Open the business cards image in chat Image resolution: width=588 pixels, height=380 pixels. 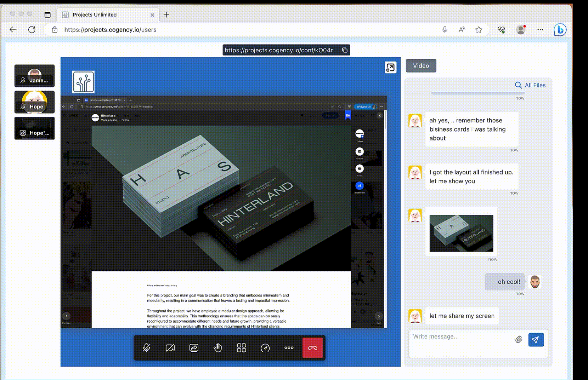(x=461, y=233)
